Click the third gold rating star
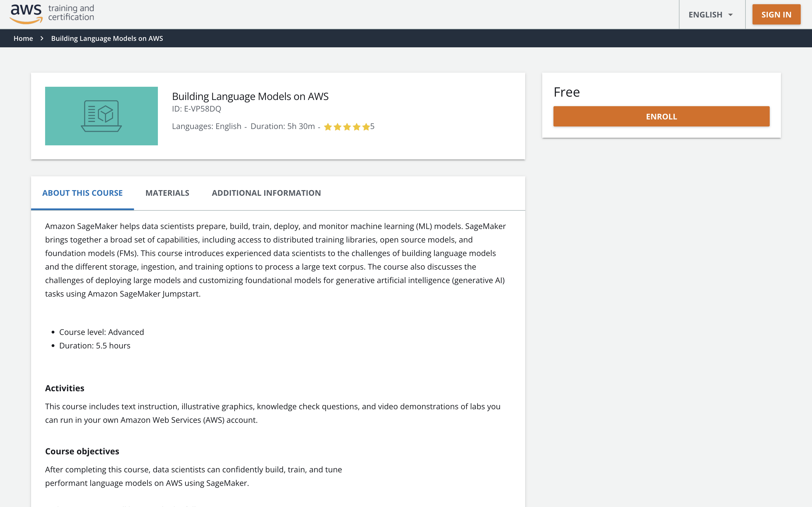 347,127
